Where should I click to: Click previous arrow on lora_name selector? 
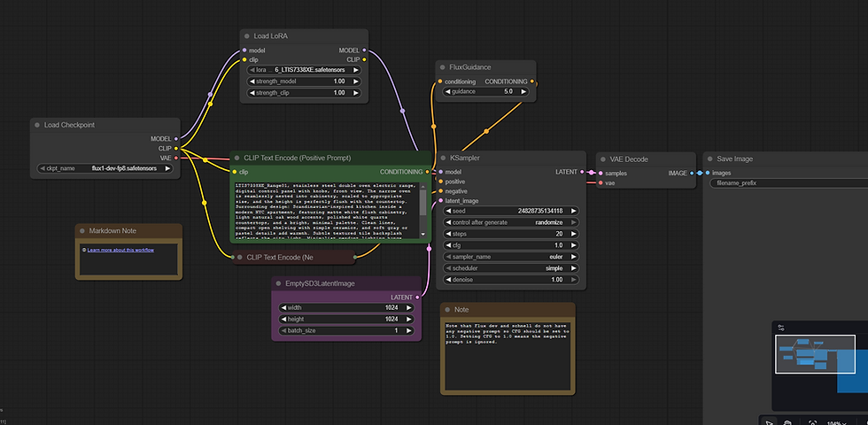252,70
